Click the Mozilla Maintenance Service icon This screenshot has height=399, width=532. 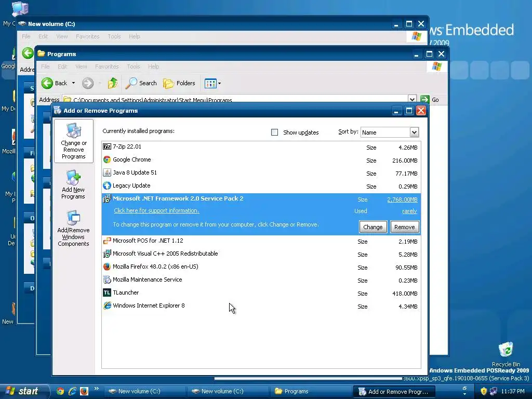coord(107,280)
